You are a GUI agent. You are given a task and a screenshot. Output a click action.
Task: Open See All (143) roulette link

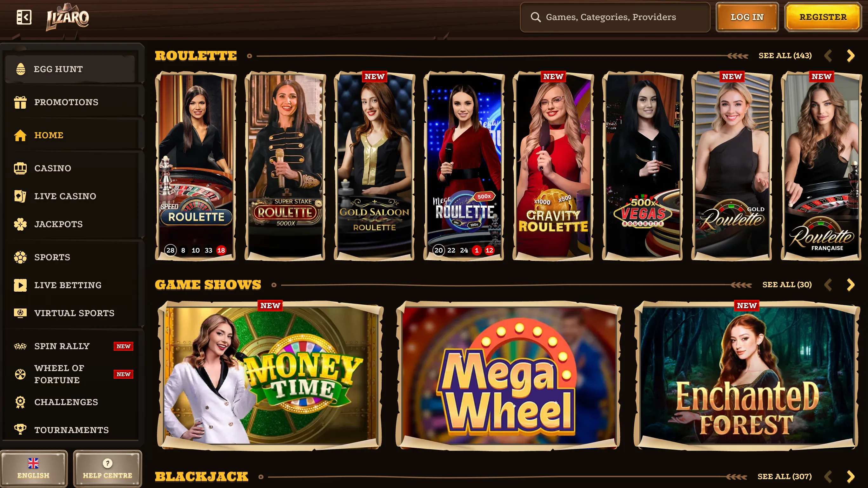785,56
